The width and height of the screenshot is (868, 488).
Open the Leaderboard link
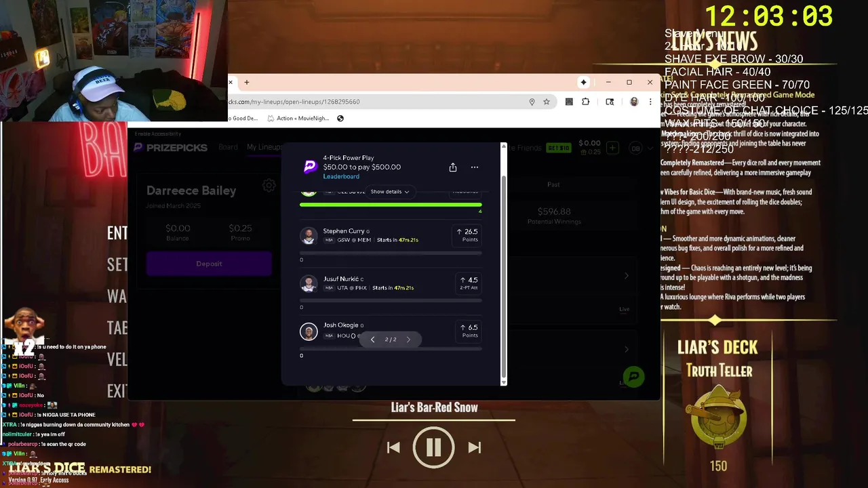(x=341, y=176)
